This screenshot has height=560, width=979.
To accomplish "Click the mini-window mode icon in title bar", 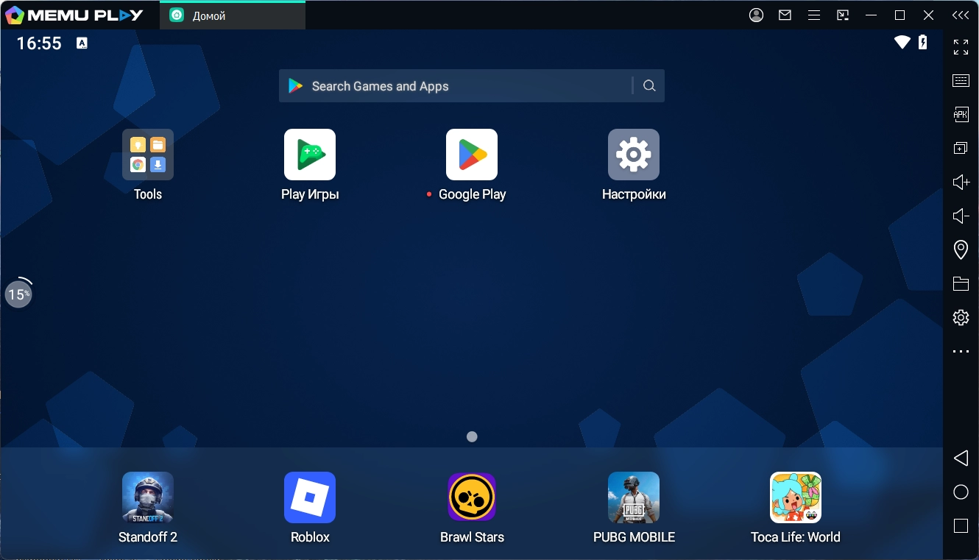I will click(x=843, y=15).
